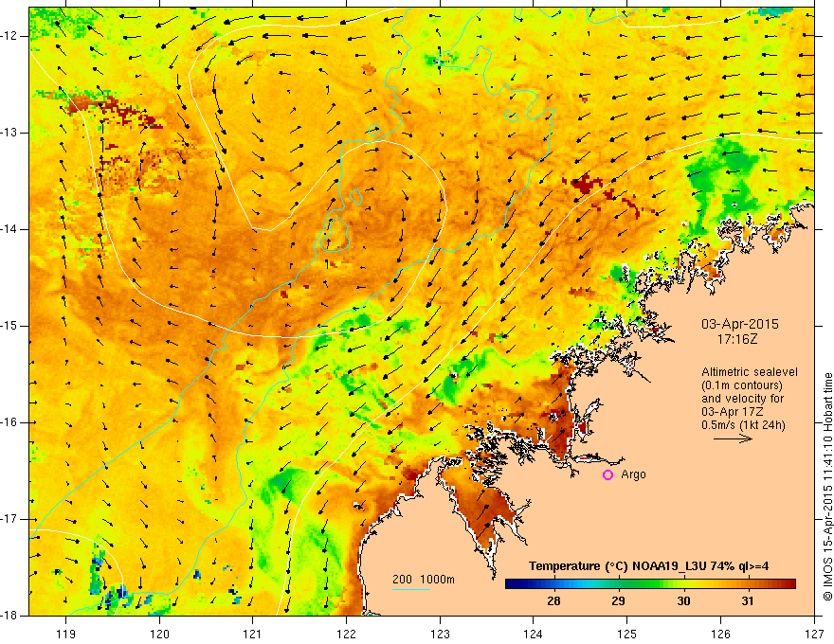The height and width of the screenshot is (644, 834).
Task: Click latitude axis label '-15'
Action: pyautogui.click(x=9, y=326)
